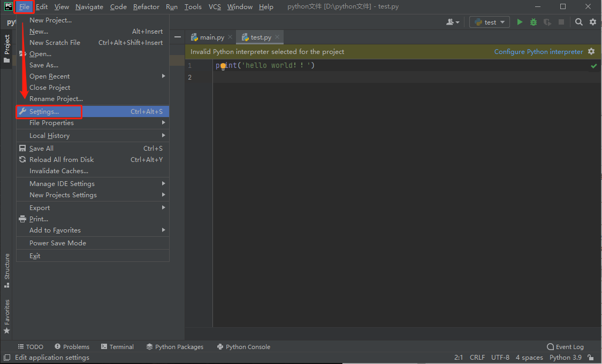Choose New Project... menu item
The width and height of the screenshot is (602, 364).
pyautogui.click(x=93, y=20)
